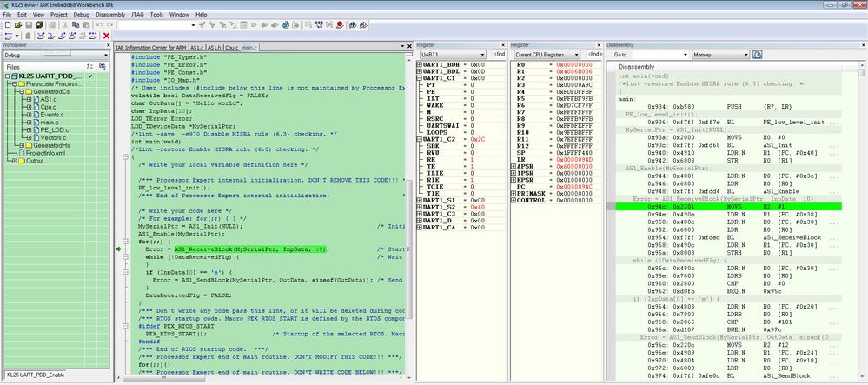Click the Next Statement debug icon
The height and width of the screenshot is (385, 868).
(71, 36)
